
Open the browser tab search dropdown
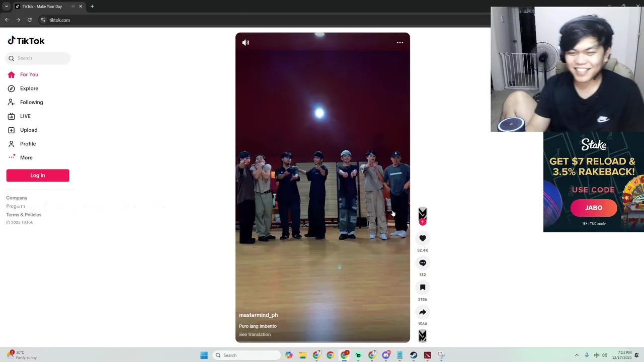click(x=6, y=7)
